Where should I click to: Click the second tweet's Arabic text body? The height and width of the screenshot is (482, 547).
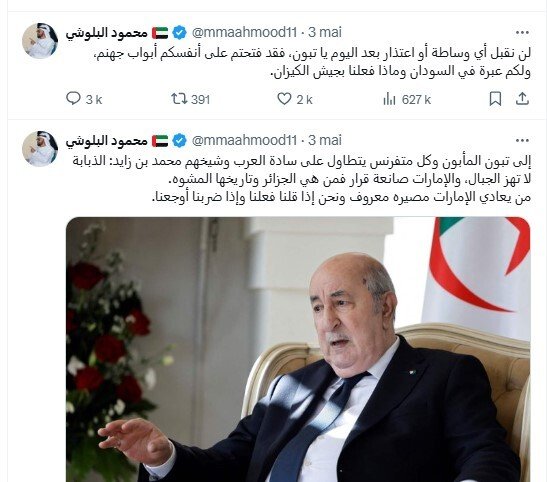point(302,179)
